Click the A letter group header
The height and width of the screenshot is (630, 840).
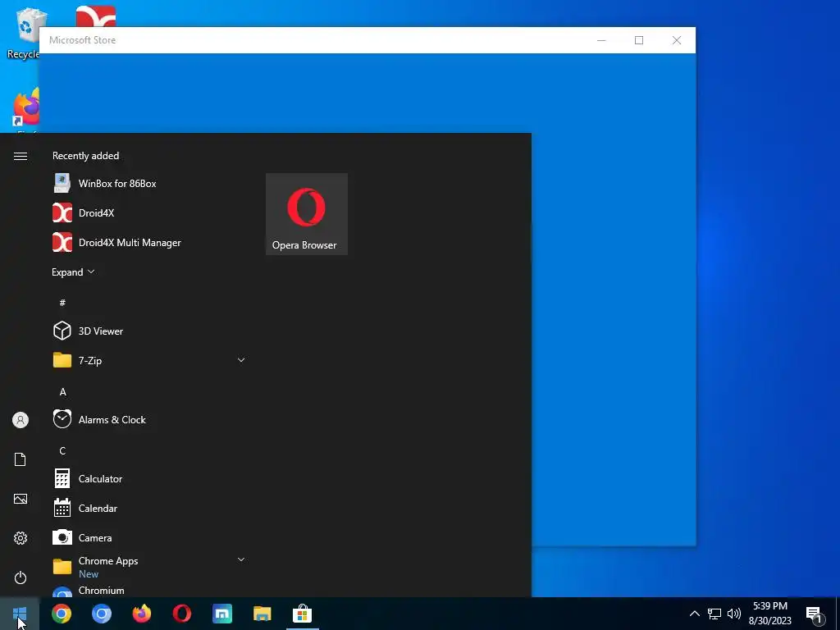coord(62,391)
